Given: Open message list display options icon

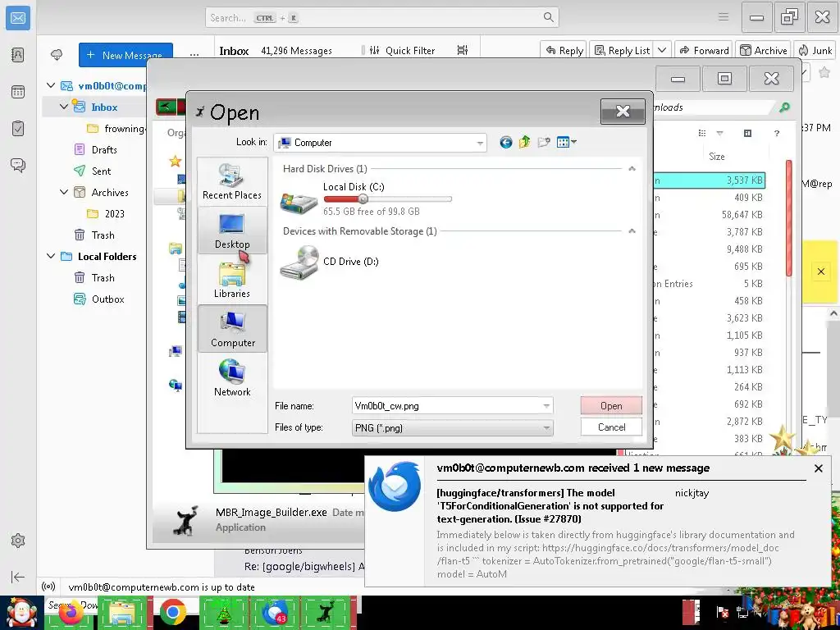Looking at the screenshot, I should (463, 50).
